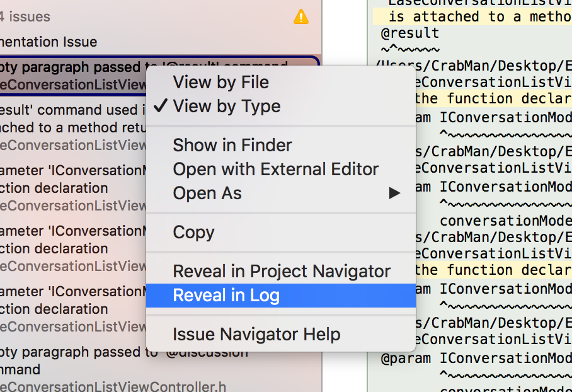Choose Reveal in Project Navigator
Image resolution: width=572 pixels, height=392 pixels.
tap(281, 272)
